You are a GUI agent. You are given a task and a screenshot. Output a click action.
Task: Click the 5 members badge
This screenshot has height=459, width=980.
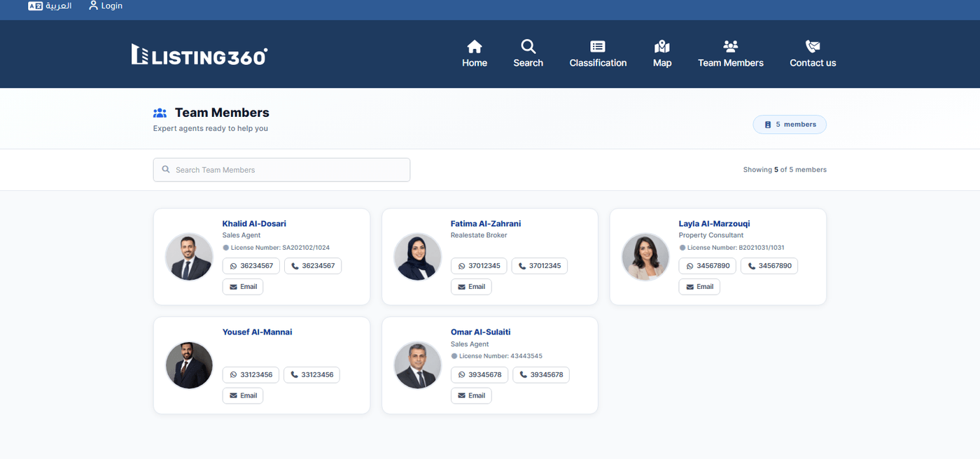point(790,125)
